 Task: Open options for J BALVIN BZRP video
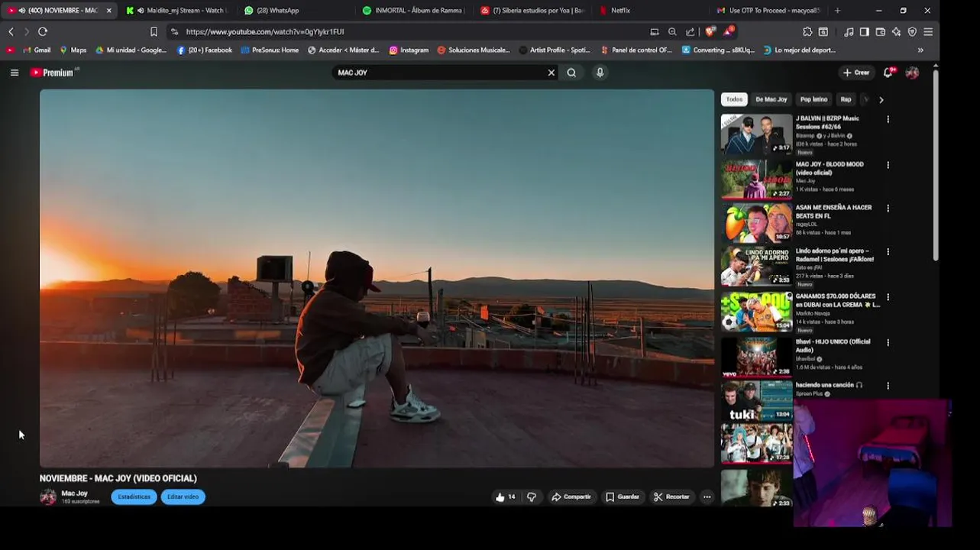click(888, 119)
